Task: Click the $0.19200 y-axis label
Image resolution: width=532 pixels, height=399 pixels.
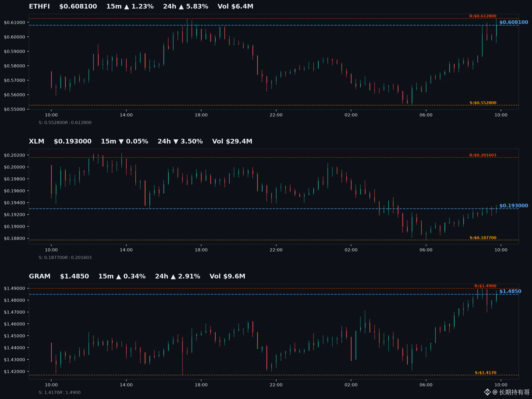Action: click(14, 215)
